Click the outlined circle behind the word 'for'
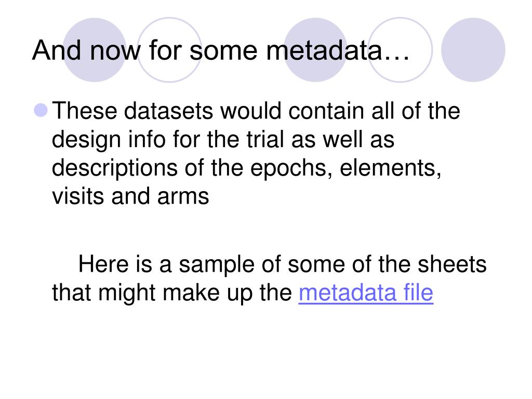Screen dimensions: 532x399 (x=169, y=50)
